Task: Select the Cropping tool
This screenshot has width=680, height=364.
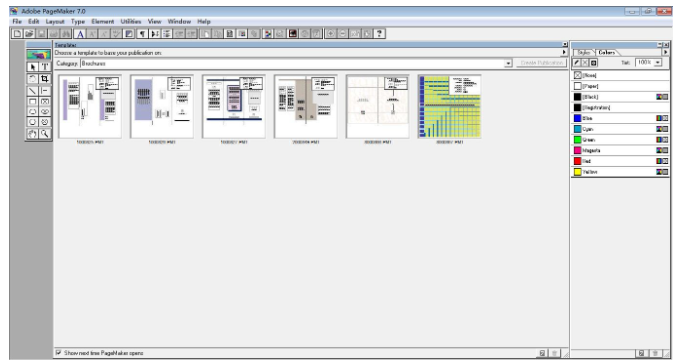Action: 44,79
